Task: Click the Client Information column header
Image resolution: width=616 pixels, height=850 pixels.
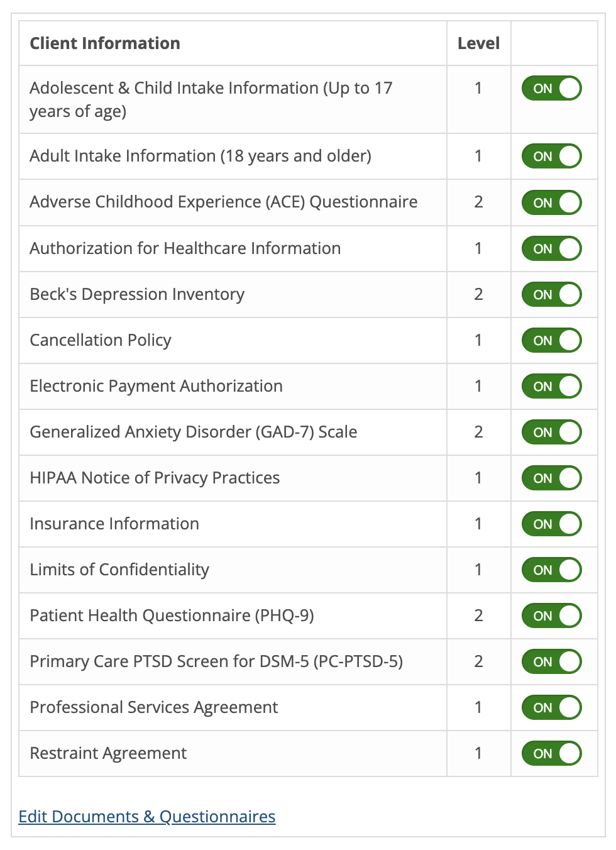Action: 104,43
